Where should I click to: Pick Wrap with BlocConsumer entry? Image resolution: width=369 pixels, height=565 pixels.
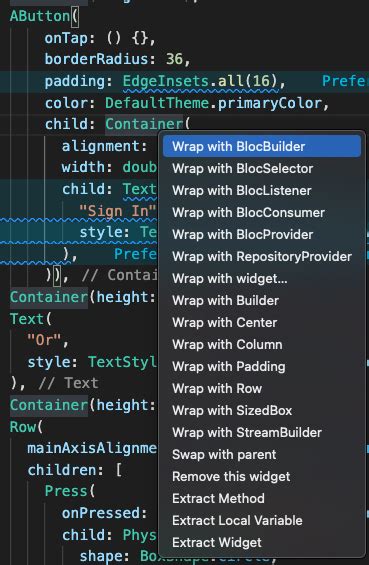tap(262, 212)
